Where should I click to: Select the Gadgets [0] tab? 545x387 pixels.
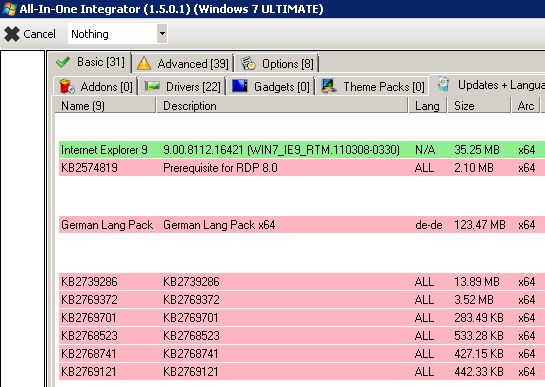click(x=270, y=87)
